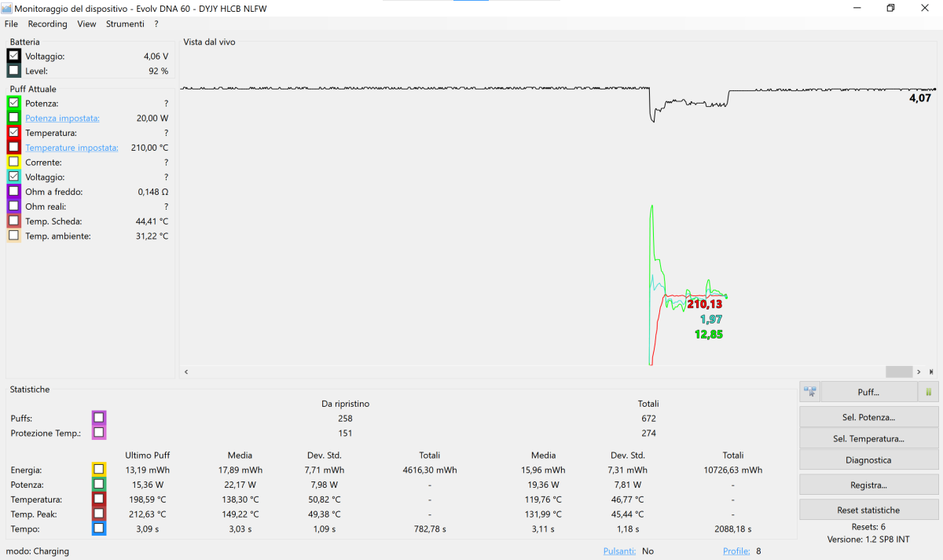This screenshot has height=560, width=943.
Task: Open the File menu
Action: [11, 24]
